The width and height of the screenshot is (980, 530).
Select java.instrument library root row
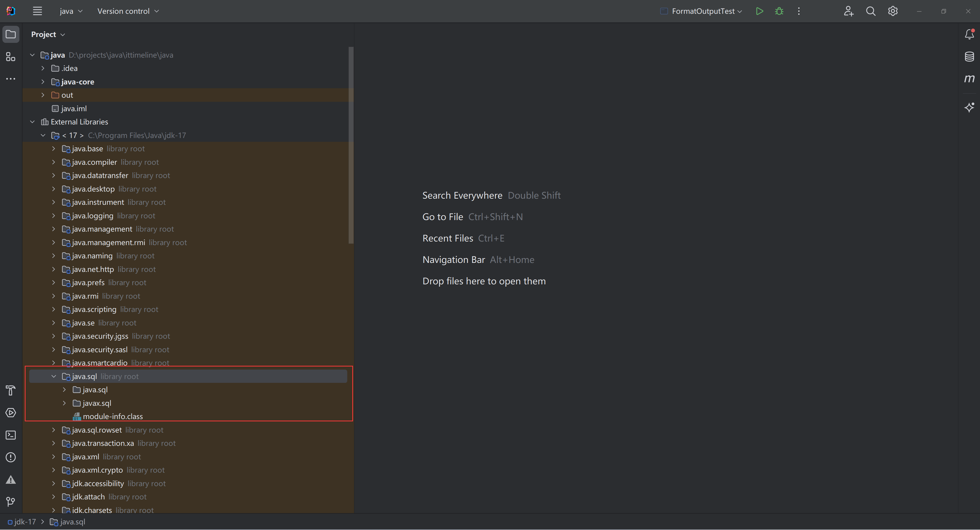[x=188, y=202]
